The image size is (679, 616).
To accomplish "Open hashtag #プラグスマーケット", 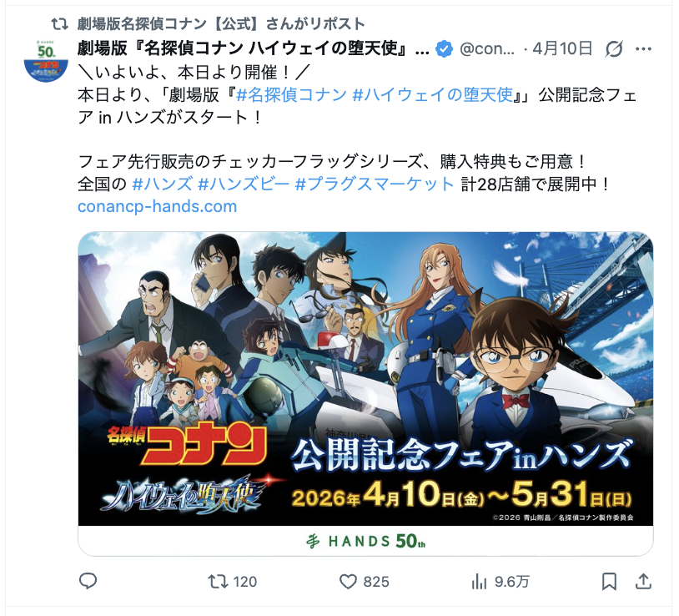I will click(x=375, y=184).
